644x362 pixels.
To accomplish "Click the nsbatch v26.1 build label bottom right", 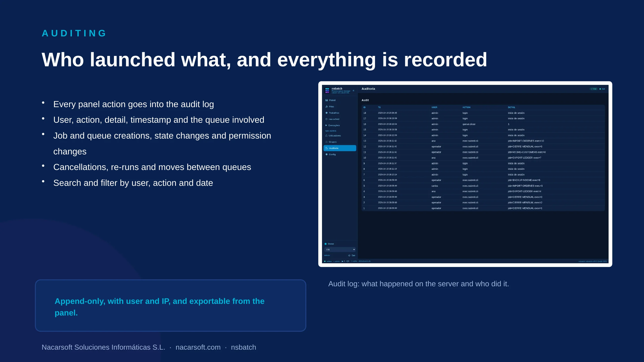I will click(592, 261).
